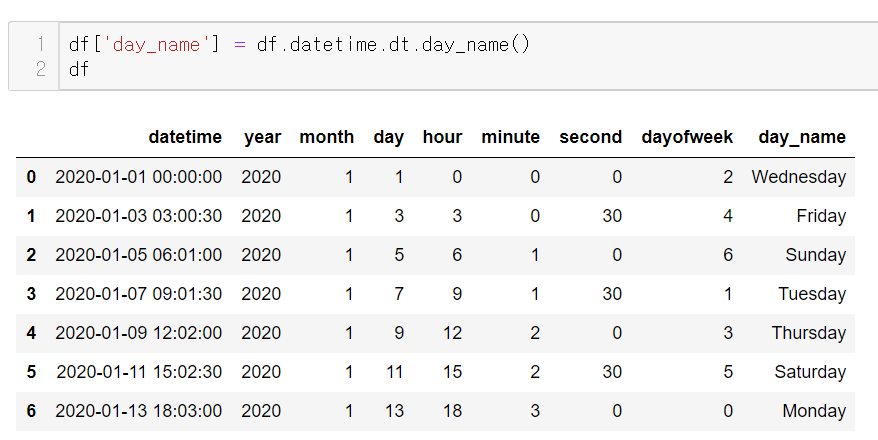Select the 'dayofweek' column header
878x440 pixels.
pyautogui.click(x=687, y=137)
